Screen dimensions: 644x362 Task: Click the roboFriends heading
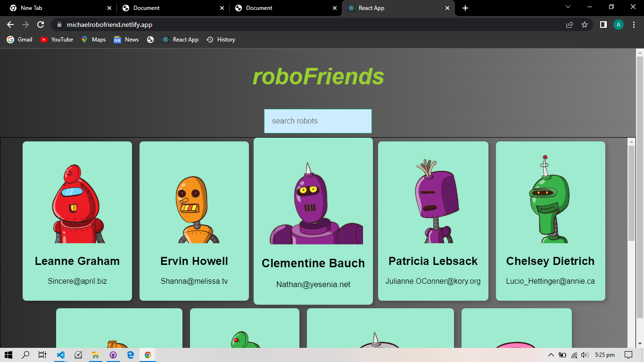point(318,76)
